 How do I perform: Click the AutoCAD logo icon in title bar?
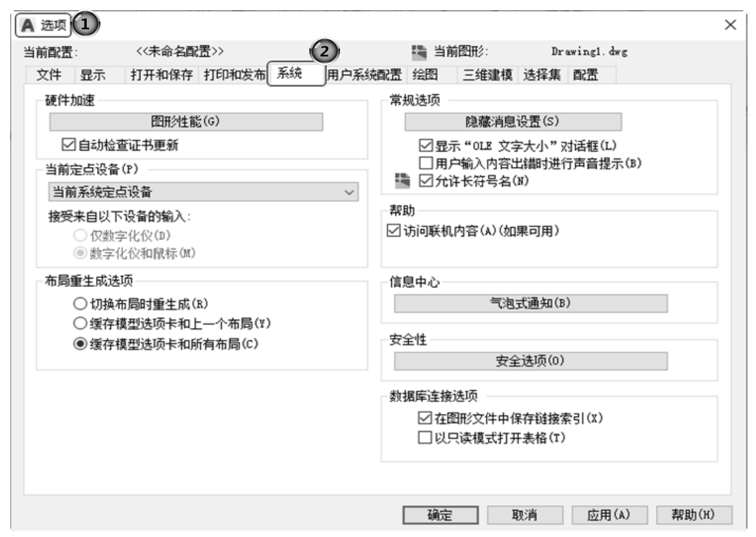[28, 25]
